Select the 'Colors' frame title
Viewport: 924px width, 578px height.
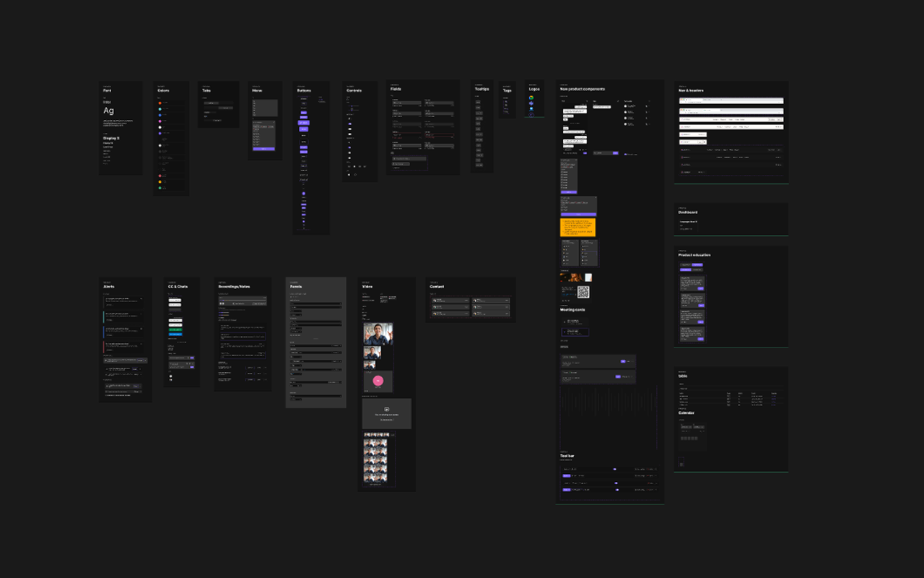point(163,90)
